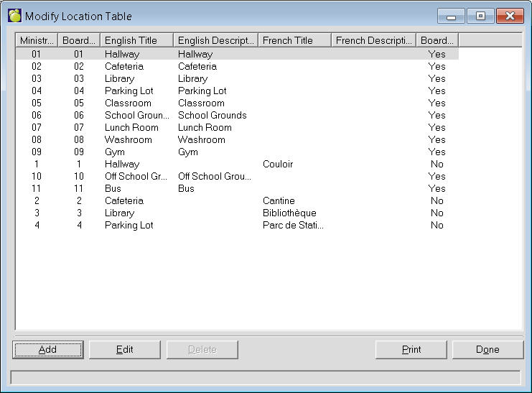
Task: Click Done to finish
Action: pyautogui.click(x=487, y=350)
